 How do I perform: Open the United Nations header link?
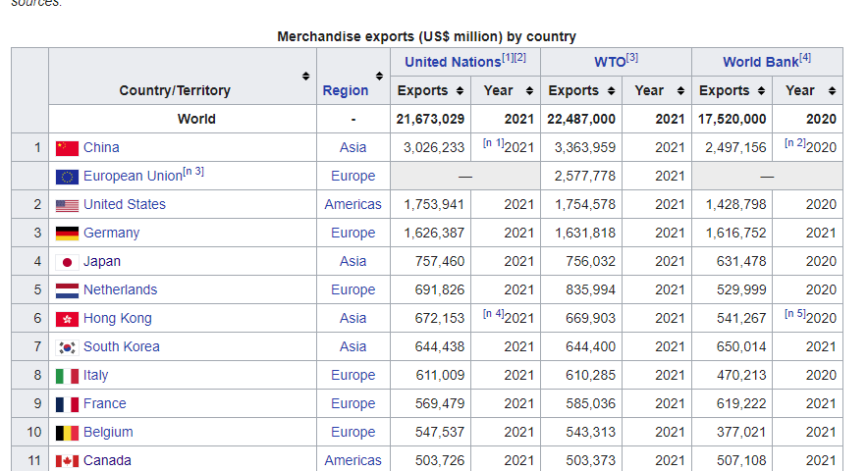(453, 62)
